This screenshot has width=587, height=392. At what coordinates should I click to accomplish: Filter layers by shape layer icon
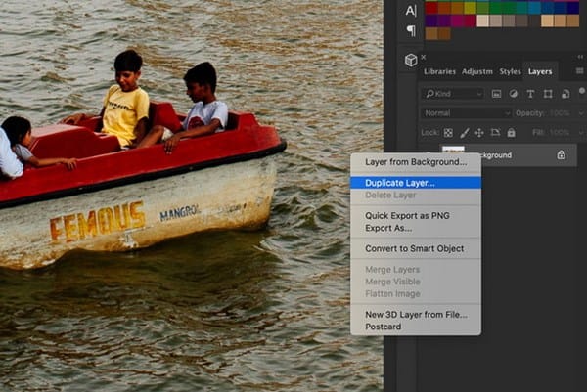click(x=547, y=94)
